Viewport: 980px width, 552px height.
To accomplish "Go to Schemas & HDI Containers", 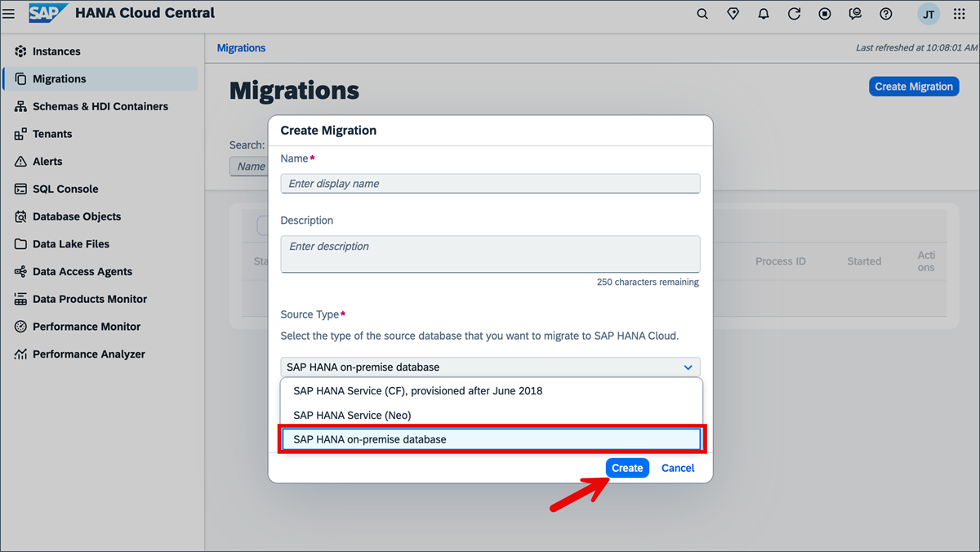I will coord(100,106).
